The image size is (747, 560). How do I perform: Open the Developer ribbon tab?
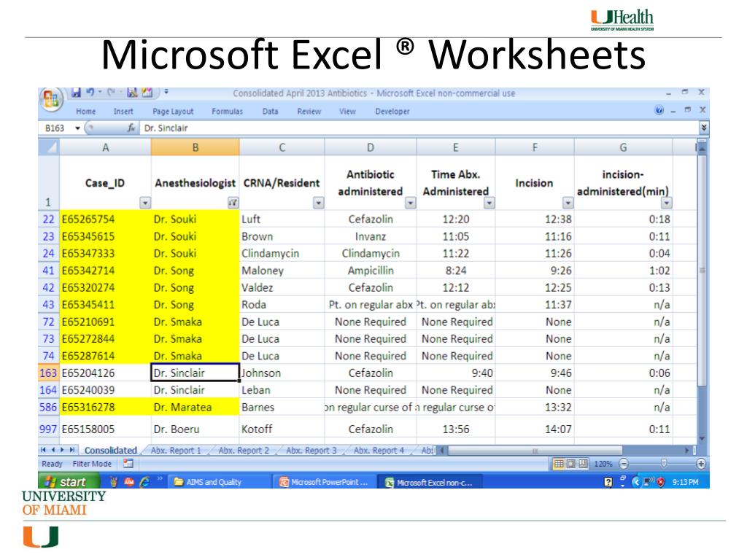coord(392,112)
